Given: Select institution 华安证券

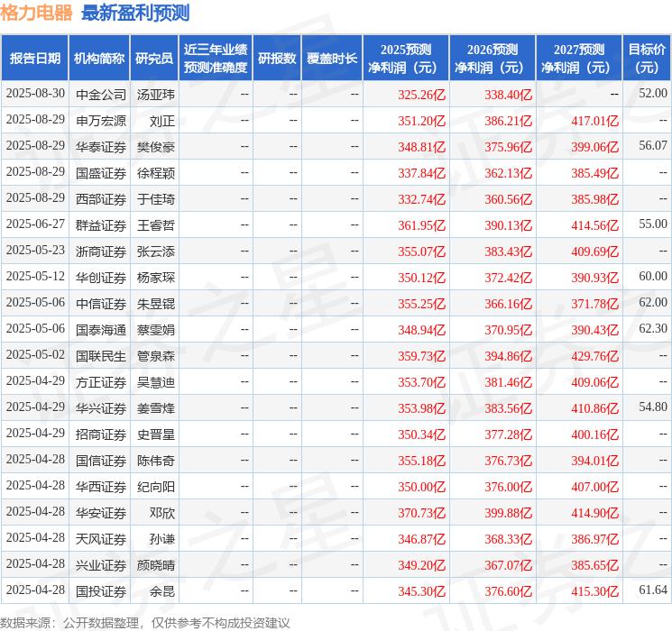Looking at the screenshot, I should (101, 513).
